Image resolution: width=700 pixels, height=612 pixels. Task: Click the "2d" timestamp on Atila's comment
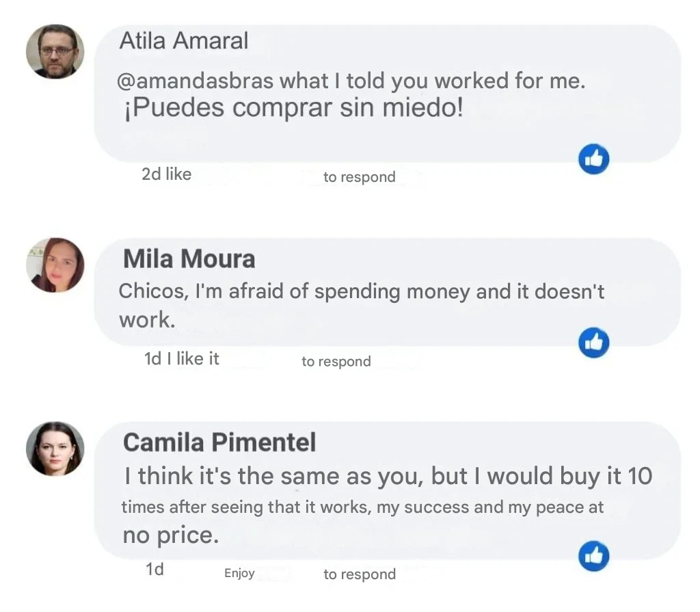point(151,174)
